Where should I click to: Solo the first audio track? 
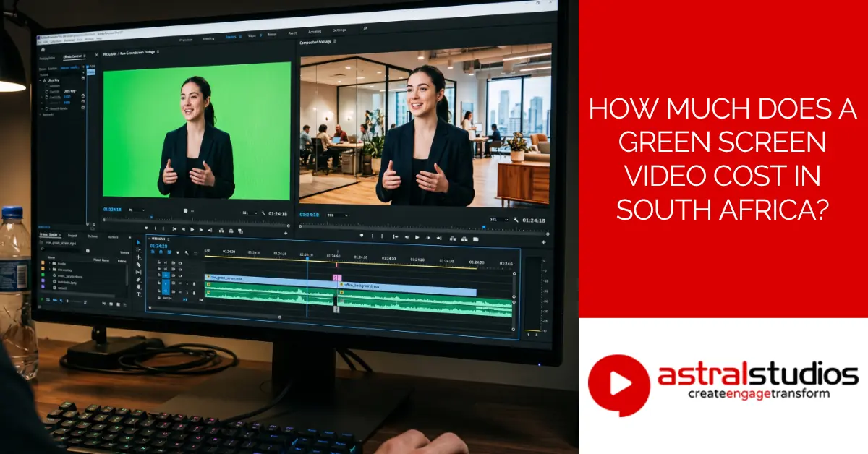pyautogui.click(x=187, y=283)
